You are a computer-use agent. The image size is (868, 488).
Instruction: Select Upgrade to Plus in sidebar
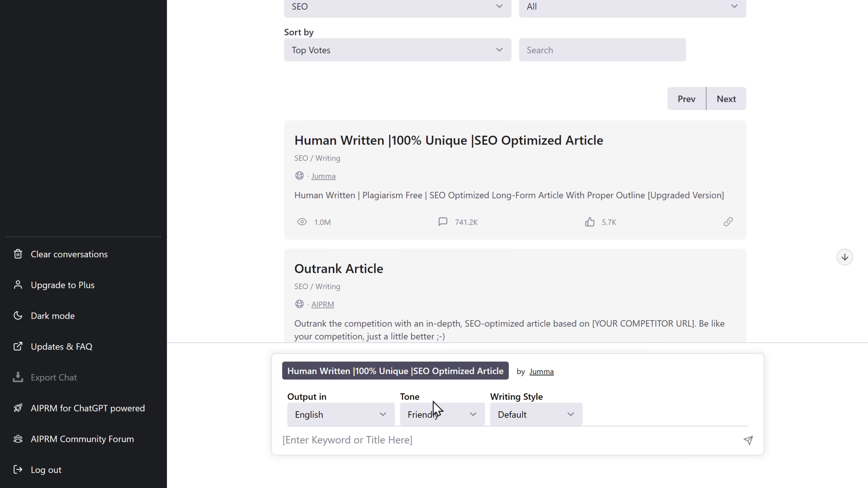tap(62, 285)
